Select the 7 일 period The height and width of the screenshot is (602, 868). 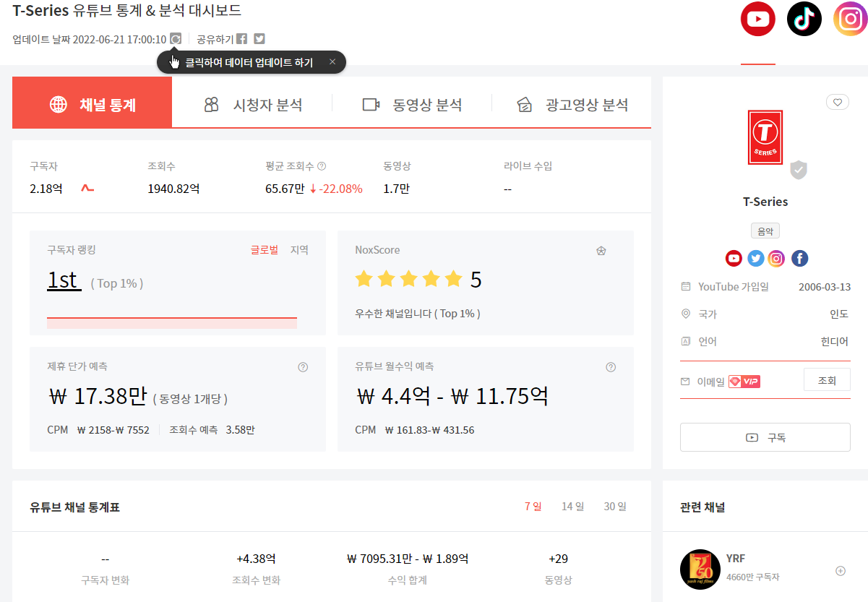point(533,507)
